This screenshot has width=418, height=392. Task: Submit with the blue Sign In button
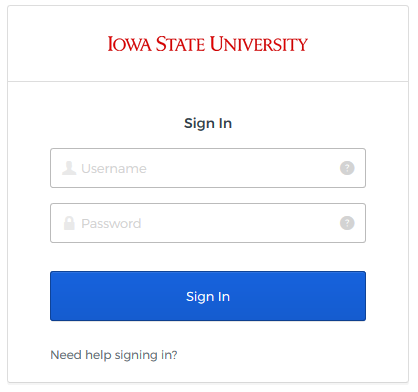click(208, 296)
